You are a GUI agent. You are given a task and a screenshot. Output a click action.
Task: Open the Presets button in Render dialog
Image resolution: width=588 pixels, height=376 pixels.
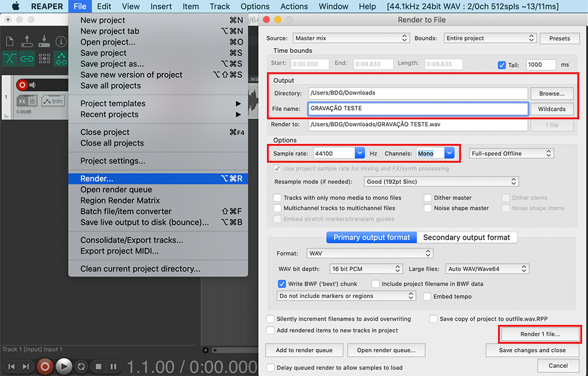560,38
